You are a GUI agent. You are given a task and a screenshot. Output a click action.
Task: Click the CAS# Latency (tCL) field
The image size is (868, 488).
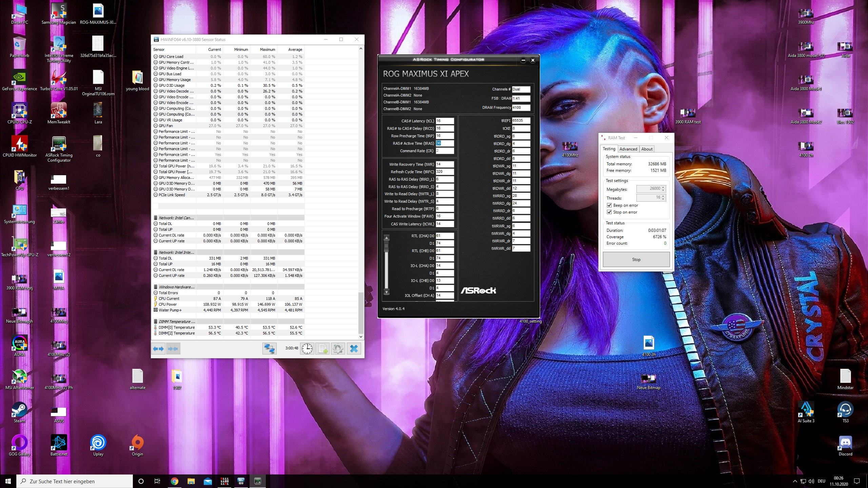pyautogui.click(x=445, y=121)
